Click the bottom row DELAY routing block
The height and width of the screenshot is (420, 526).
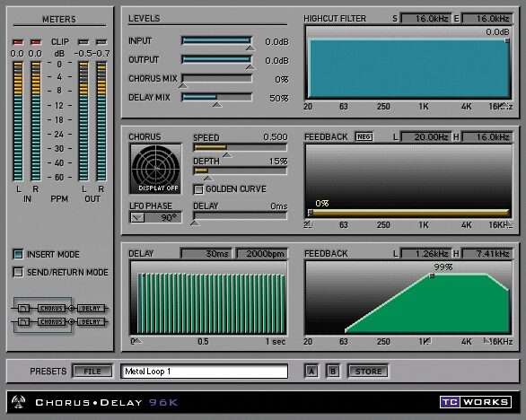91,321
